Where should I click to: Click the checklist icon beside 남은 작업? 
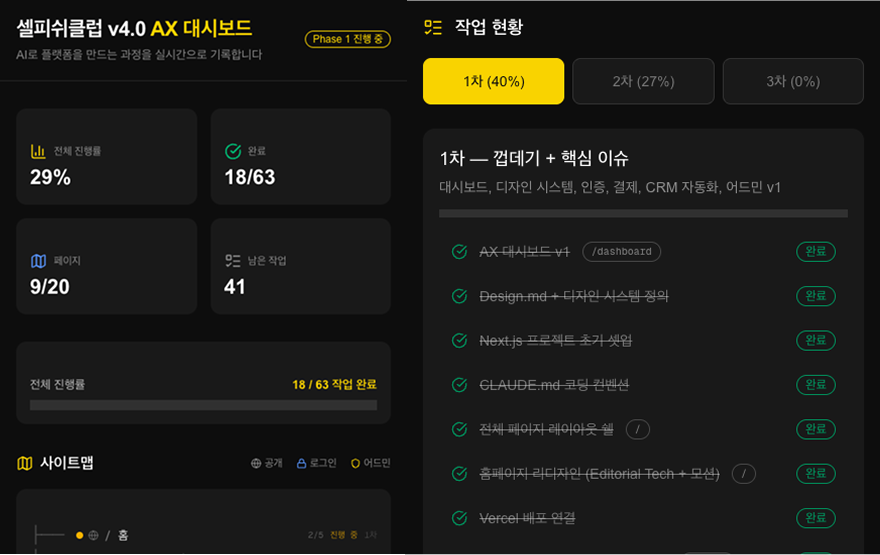tap(233, 260)
